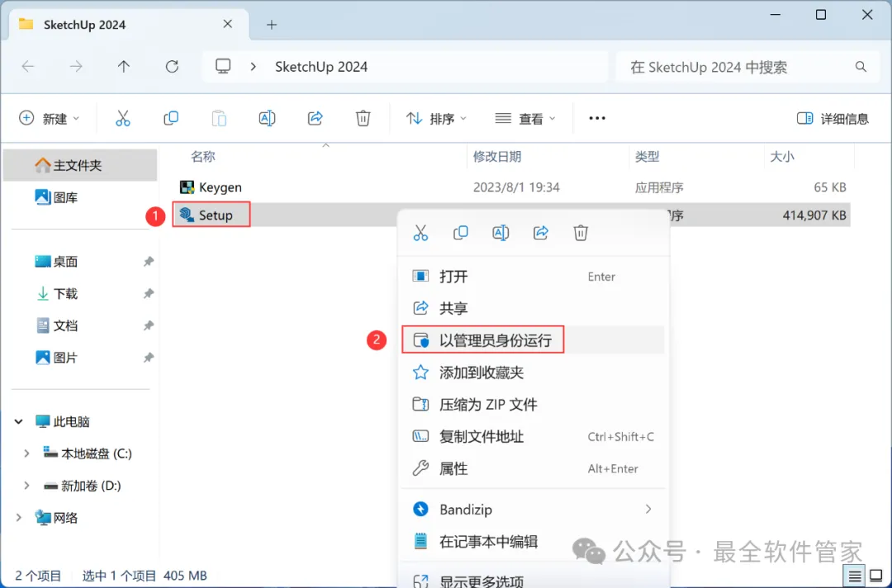Choose 打开 from context menu

pyautogui.click(x=533, y=277)
